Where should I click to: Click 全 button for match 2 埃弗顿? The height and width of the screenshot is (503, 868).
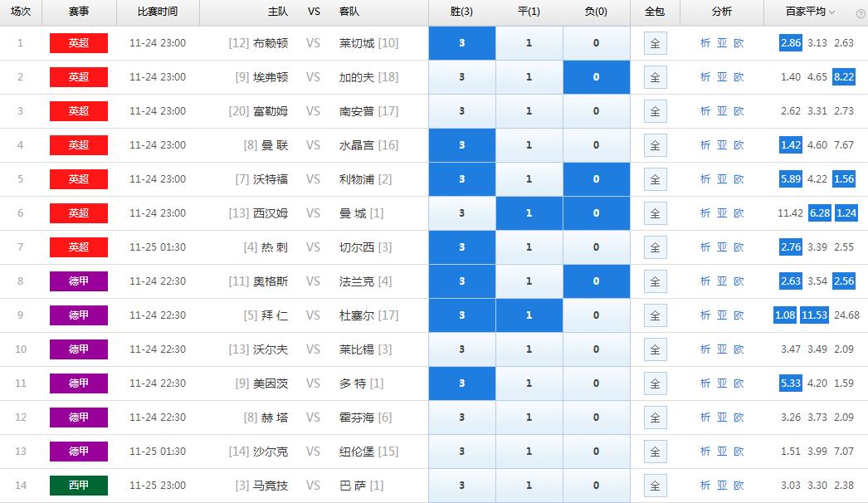click(x=655, y=77)
